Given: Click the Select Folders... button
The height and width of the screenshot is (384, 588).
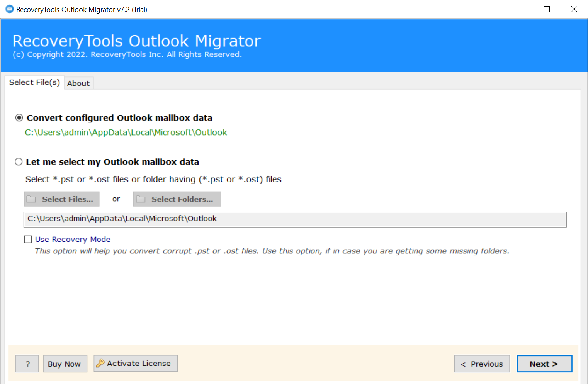Looking at the screenshot, I should click(x=177, y=199).
